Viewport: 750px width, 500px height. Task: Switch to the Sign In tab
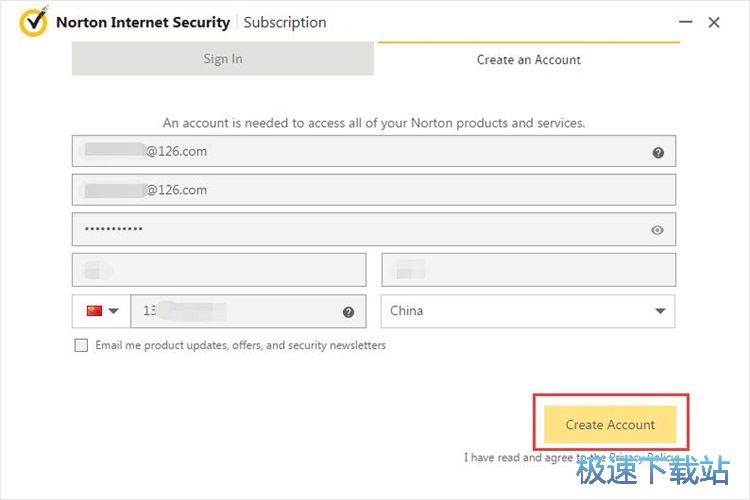[x=222, y=59]
